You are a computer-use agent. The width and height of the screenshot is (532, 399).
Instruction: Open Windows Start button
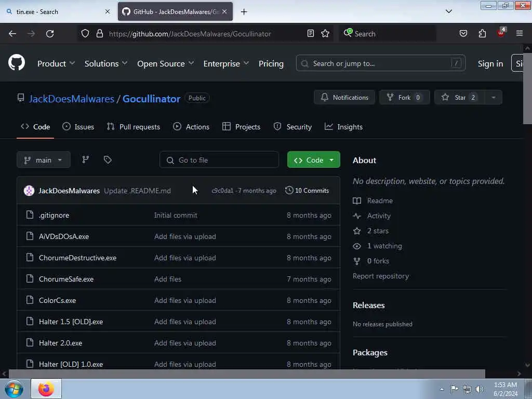[14, 389]
